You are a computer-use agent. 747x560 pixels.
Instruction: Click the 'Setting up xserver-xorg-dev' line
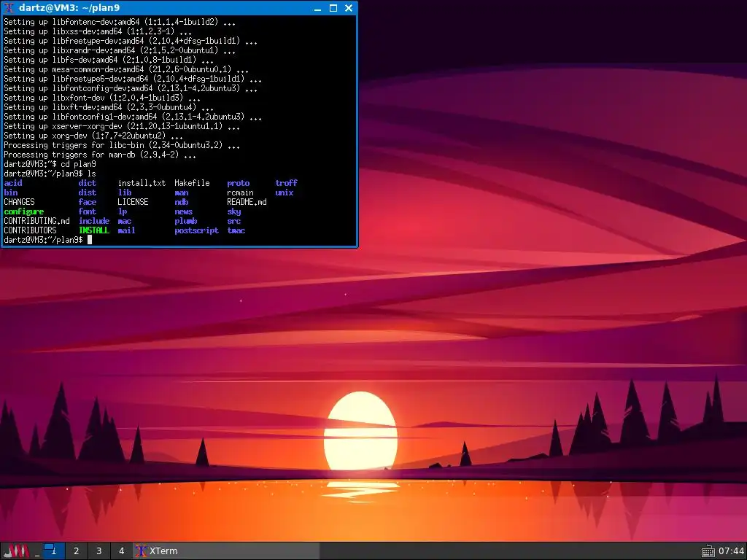point(122,126)
